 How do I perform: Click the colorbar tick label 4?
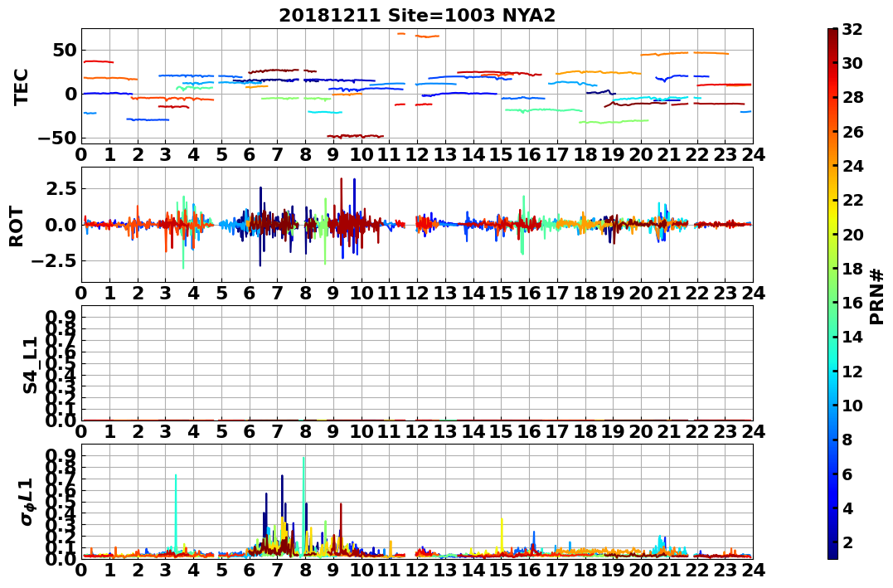[x=847, y=508]
